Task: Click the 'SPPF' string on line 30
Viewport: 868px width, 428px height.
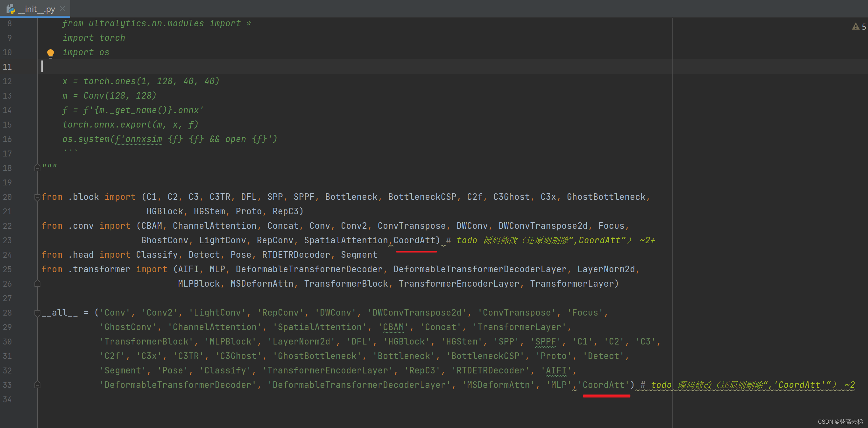Action: pos(545,342)
